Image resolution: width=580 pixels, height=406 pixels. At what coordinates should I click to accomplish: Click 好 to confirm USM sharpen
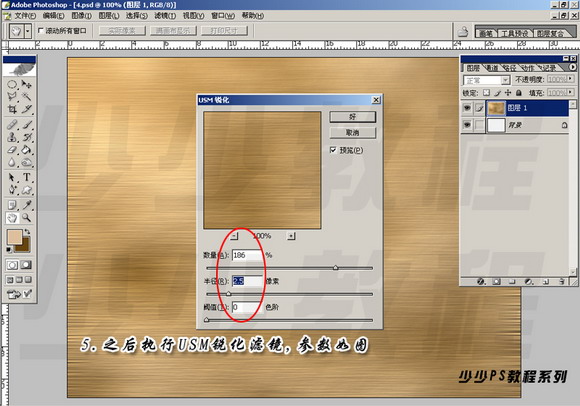tap(353, 117)
